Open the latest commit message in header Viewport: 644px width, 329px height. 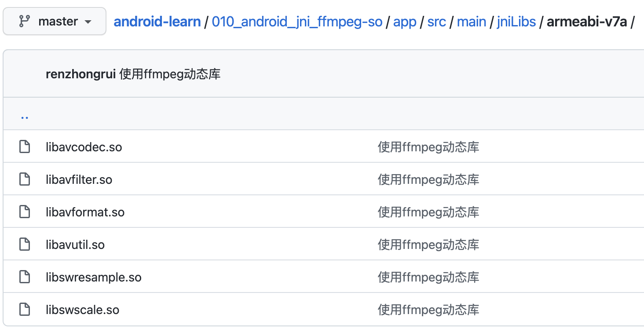170,74
